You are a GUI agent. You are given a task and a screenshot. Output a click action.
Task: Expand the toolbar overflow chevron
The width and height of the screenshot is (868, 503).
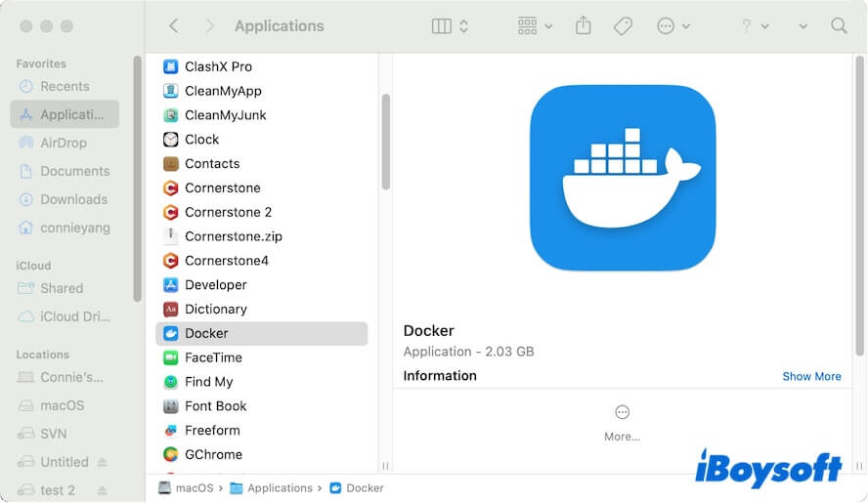point(803,26)
